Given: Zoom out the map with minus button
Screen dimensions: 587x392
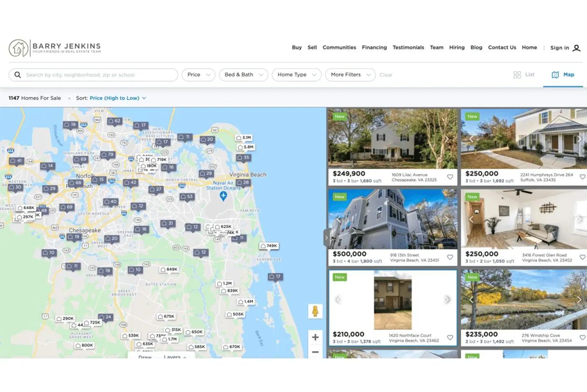Looking at the screenshot, I should tap(315, 352).
